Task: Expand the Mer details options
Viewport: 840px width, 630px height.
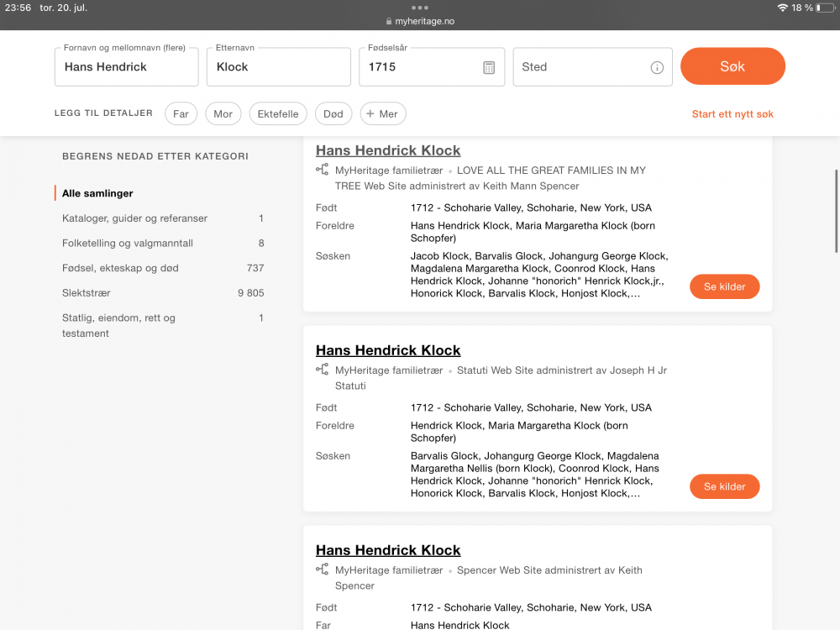Action: (383, 114)
